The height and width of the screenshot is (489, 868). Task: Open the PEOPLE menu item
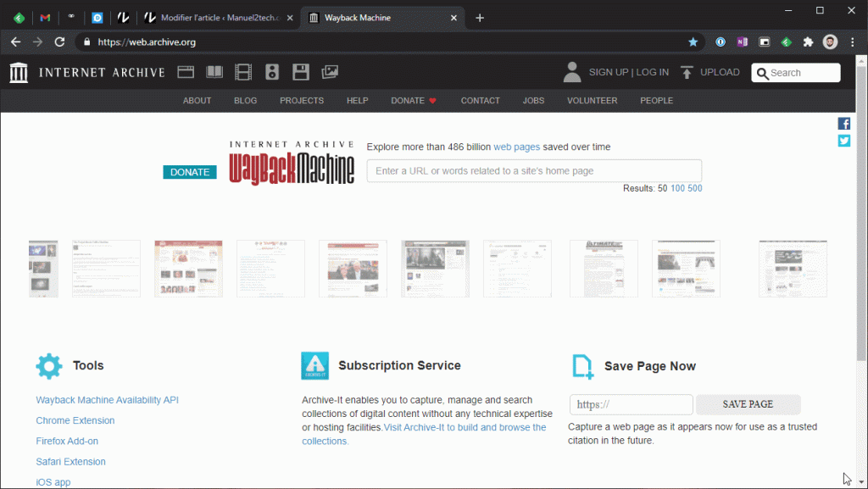click(657, 101)
